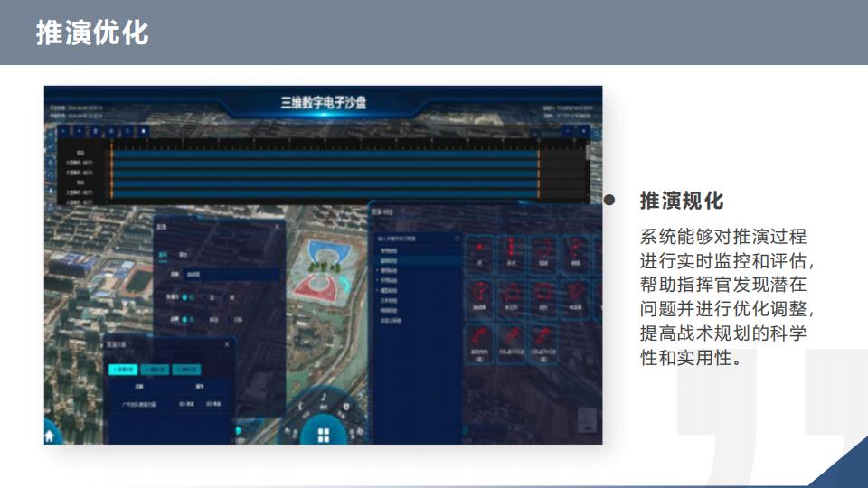This screenshot has width=868, height=488.
Task: Click the first action link in the lower dialog table row
Action: pyautogui.click(x=186, y=405)
